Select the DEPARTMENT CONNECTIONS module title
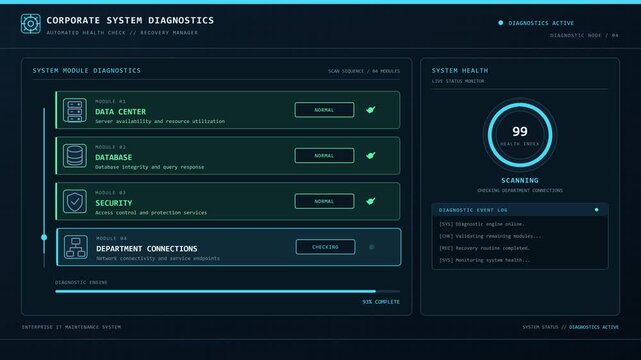 [x=147, y=249]
